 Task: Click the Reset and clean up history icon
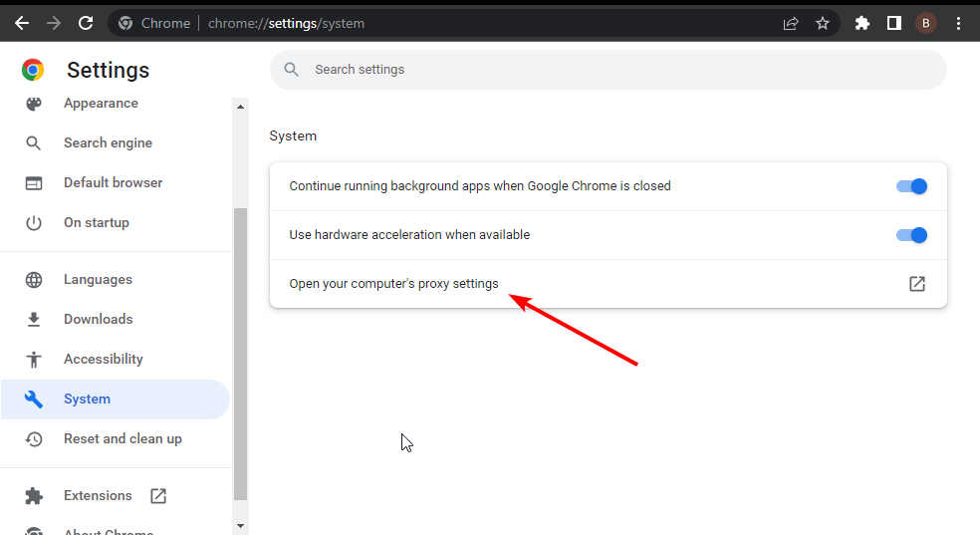[x=34, y=438]
